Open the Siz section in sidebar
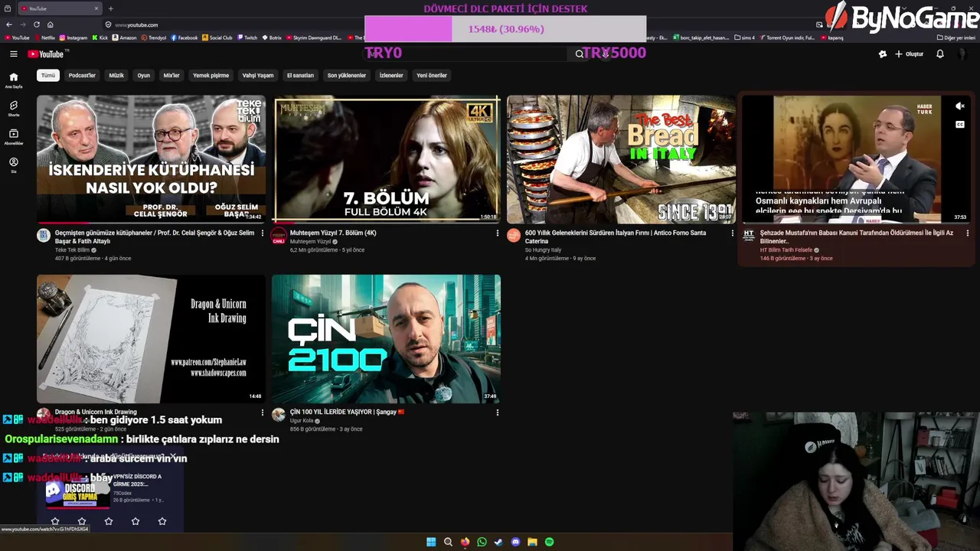Image resolution: width=980 pixels, height=551 pixels. [13, 165]
